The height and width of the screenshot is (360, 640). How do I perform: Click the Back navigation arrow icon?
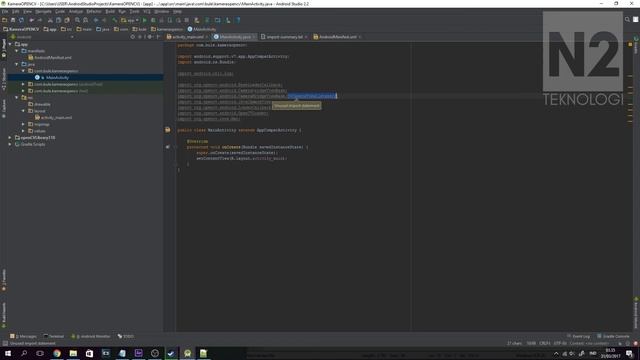[96, 20]
